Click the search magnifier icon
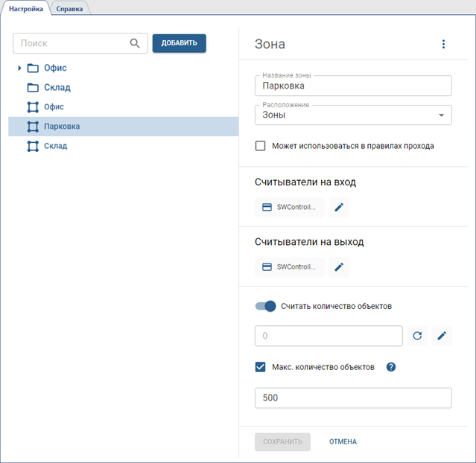The height and width of the screenshot is (463, 476). point(135,43)
